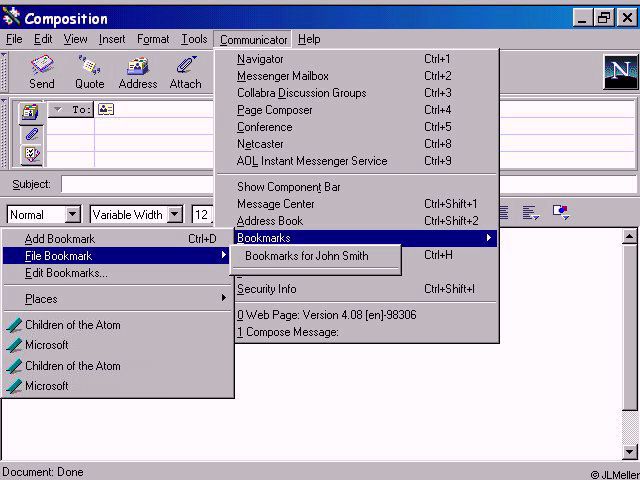Click the address card icon beside To:
Image resolution: width=640 pixels, height=480 pixels.
click(x=106, y=109)
